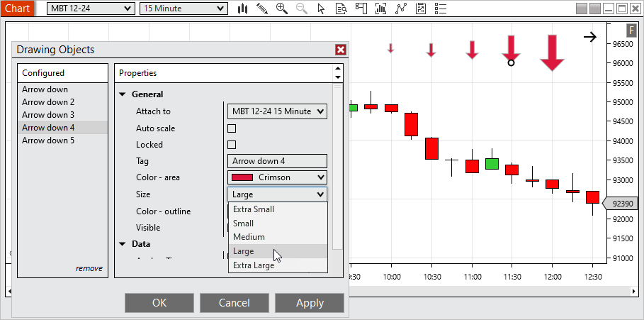Click the candlestick chart style icon

243,9
